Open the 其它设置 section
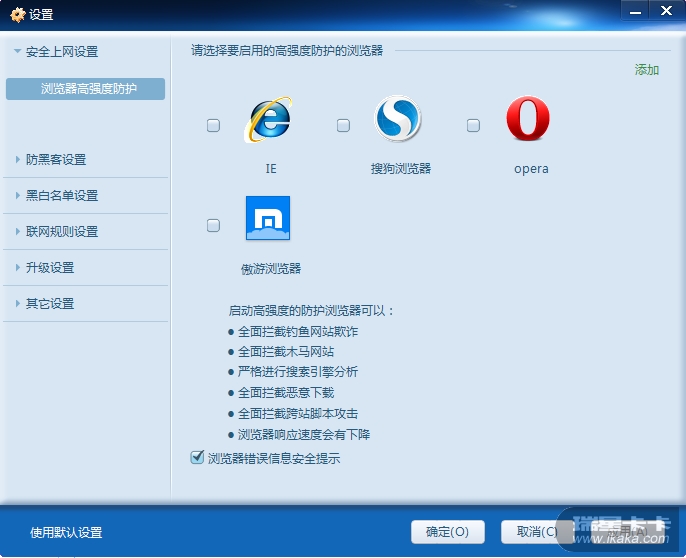The width and height of the screenshot is (686, 558). pos(50,303)
